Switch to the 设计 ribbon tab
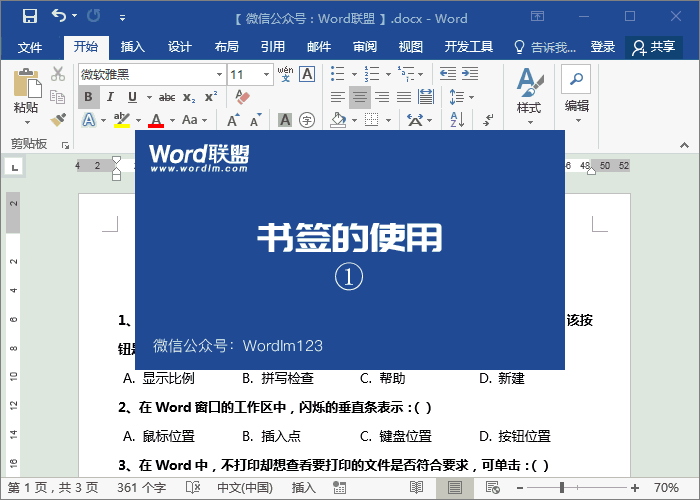The height and width of the screenshot is (500, 700). coord(179,46)
